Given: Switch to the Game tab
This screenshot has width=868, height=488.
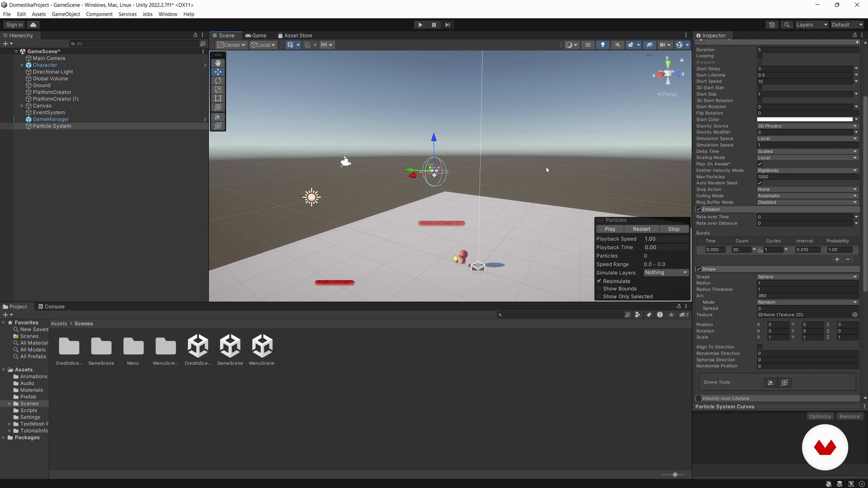Looking at the screenshot, I should tap(256, 35).
